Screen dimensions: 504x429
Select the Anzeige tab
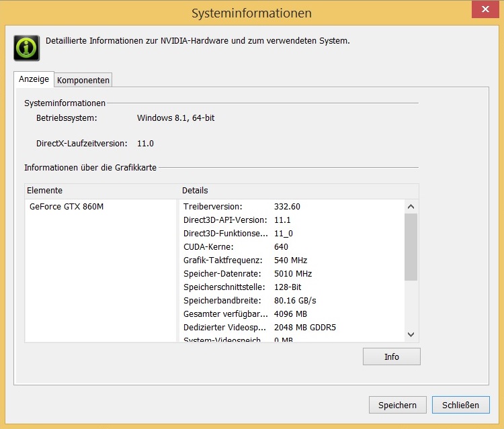[x=34, y=79]
